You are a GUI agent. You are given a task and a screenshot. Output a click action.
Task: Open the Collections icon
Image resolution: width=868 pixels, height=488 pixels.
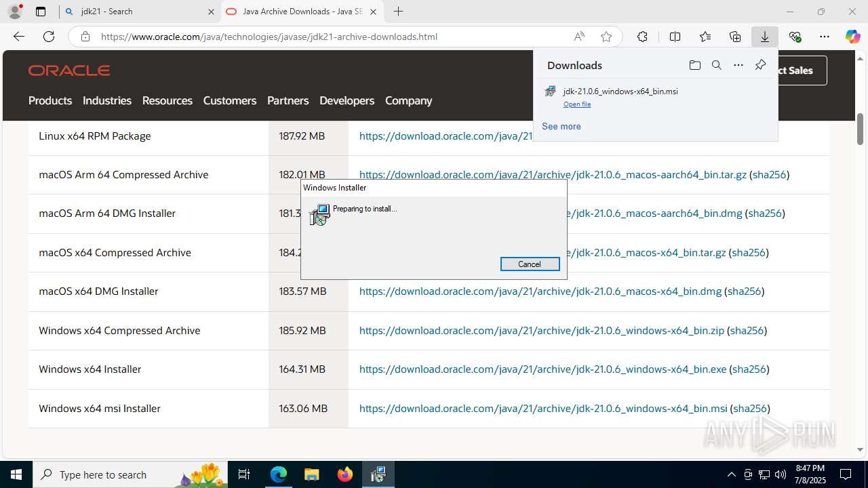click(735, 37)
